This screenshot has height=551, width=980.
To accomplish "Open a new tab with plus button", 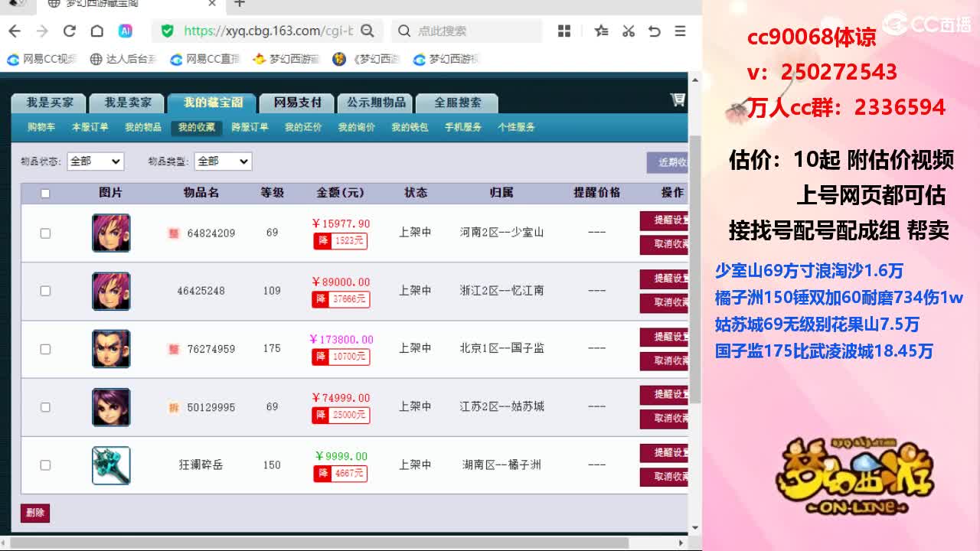I will (x=240, y=4).
